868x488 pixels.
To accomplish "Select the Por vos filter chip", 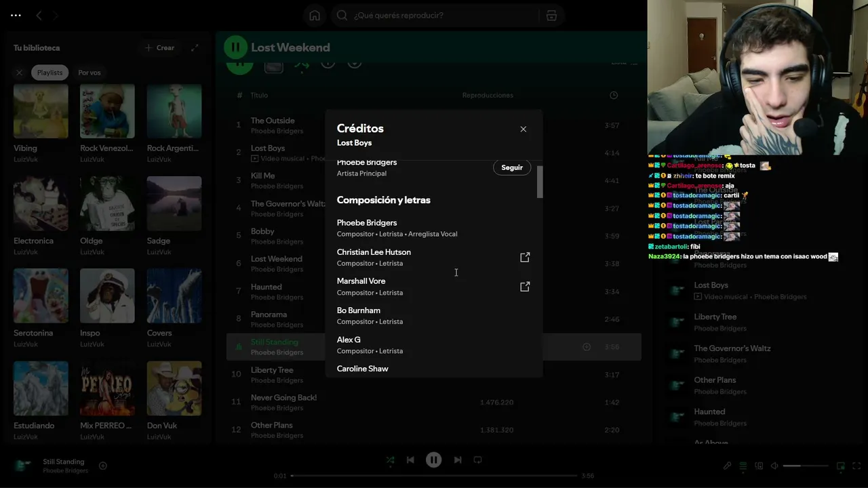I will point(90,73).
